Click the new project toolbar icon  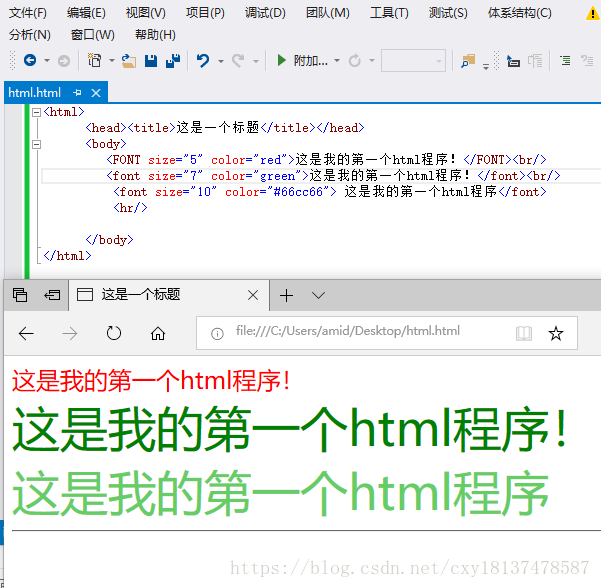tap(94, 60)
